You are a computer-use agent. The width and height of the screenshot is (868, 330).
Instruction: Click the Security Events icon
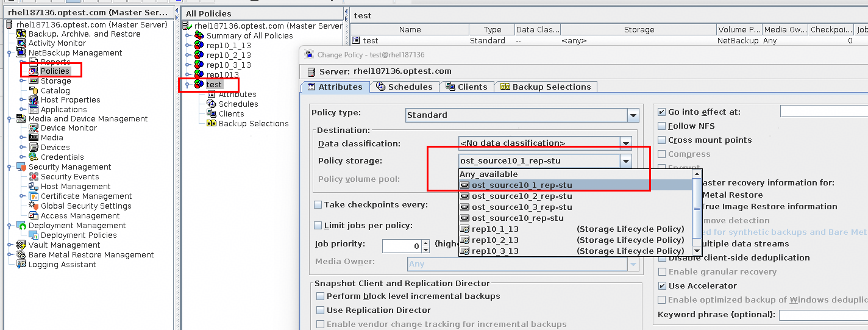[34, 177]
